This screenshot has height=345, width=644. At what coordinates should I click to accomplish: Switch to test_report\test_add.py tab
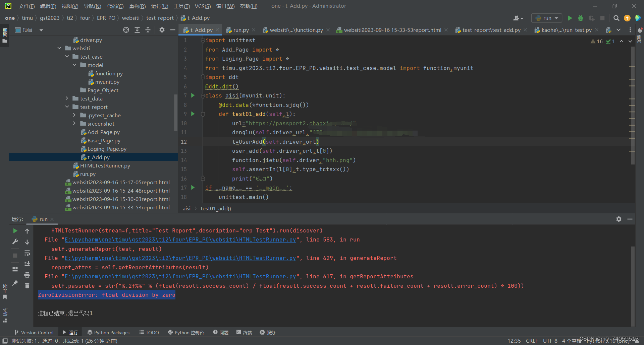click(x=491, y=30)
